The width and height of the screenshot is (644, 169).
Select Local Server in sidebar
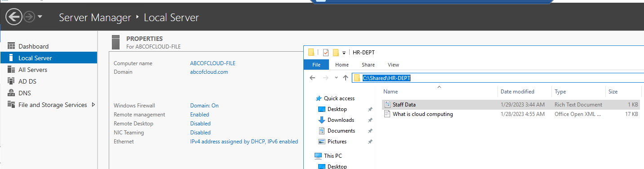pyautogui.click(x=49, y=58)
